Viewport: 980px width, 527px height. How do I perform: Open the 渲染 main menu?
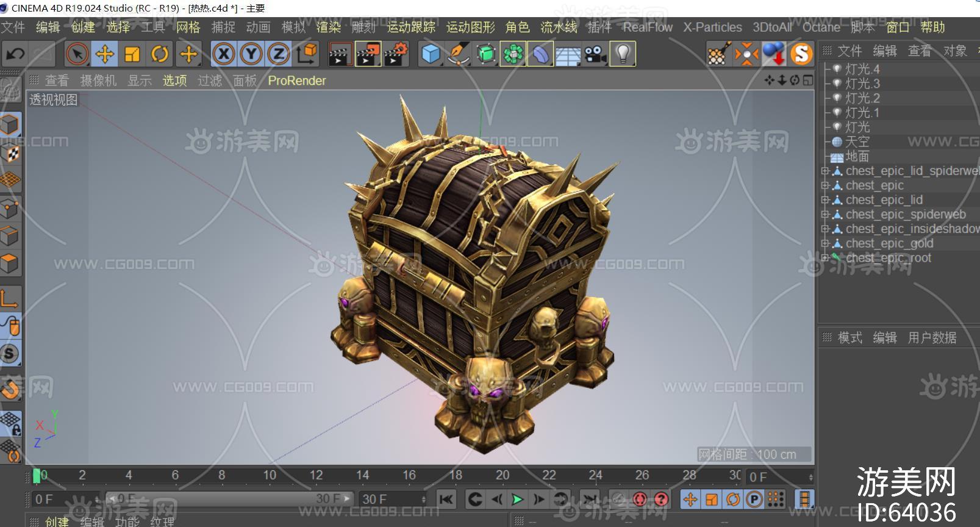[x=329, y=27]
